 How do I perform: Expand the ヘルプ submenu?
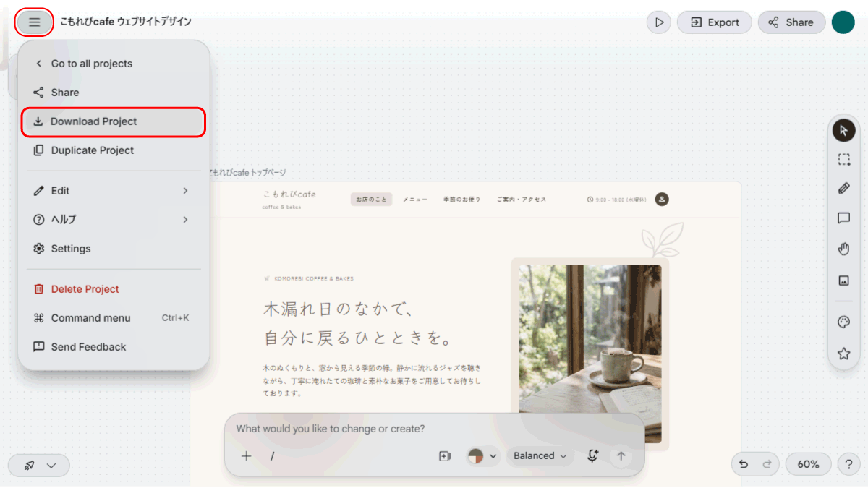[114, 220]
